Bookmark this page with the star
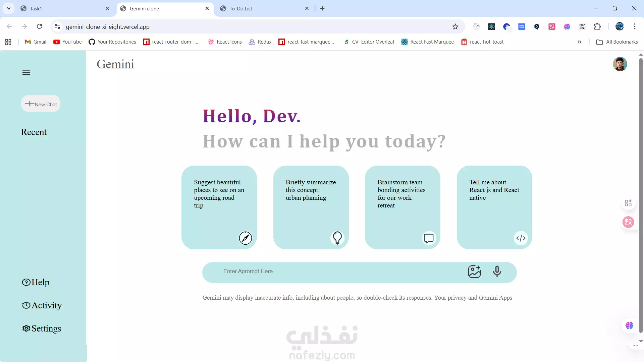Image resolution: width=644 pixels, height=362 pixels. pyautogui.click(x=455, y=26)
